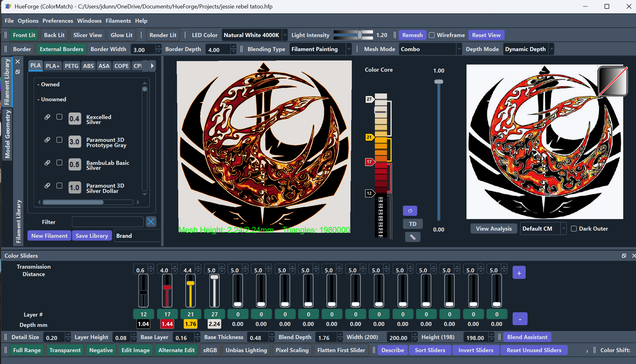
Task: Expand the Blending Type Filament Painting dropdown
Action: coord(320,49)
